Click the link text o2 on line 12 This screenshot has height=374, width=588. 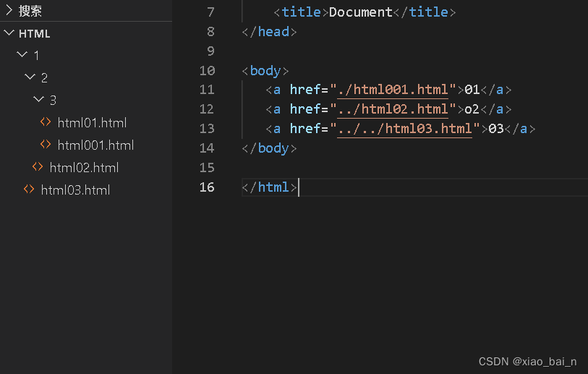(472, 109)
